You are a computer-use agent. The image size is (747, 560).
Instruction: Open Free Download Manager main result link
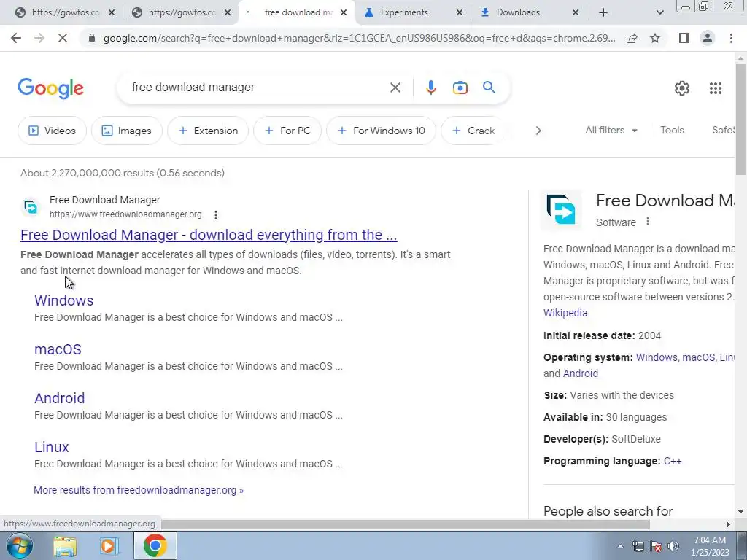pos(209,235)
